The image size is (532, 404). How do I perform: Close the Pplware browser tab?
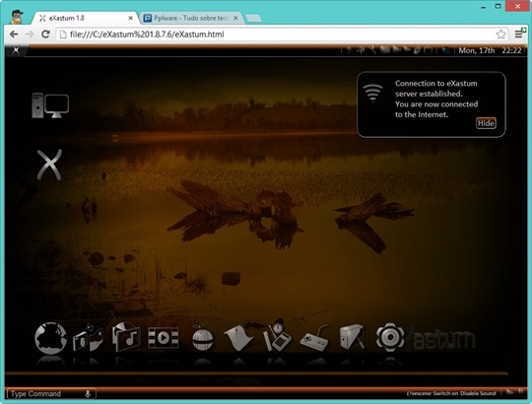click(235, 18)
